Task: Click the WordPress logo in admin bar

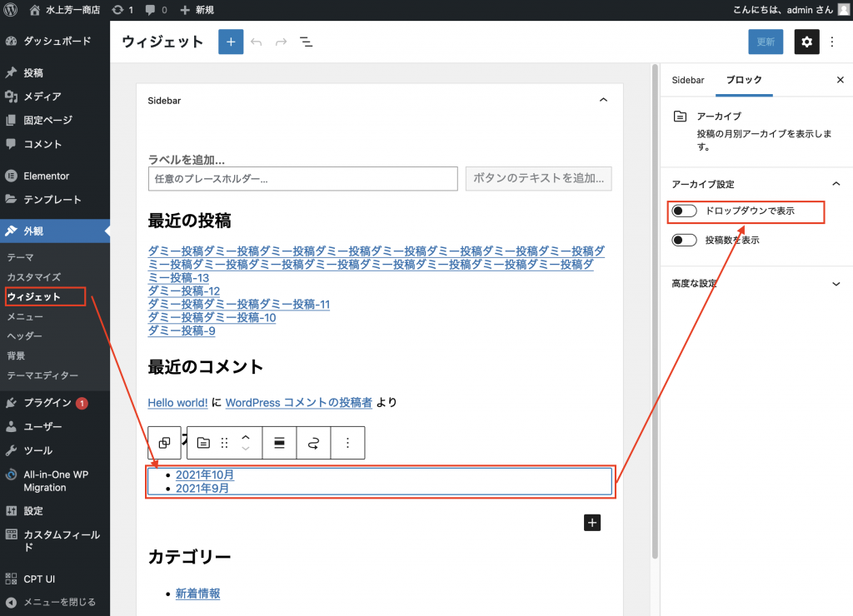Action: (12, 10)
